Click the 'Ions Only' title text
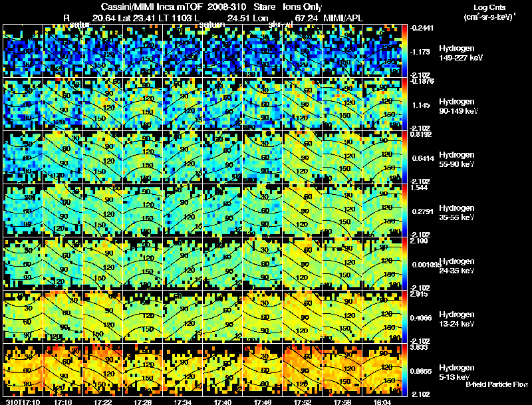 click(303, 7)
